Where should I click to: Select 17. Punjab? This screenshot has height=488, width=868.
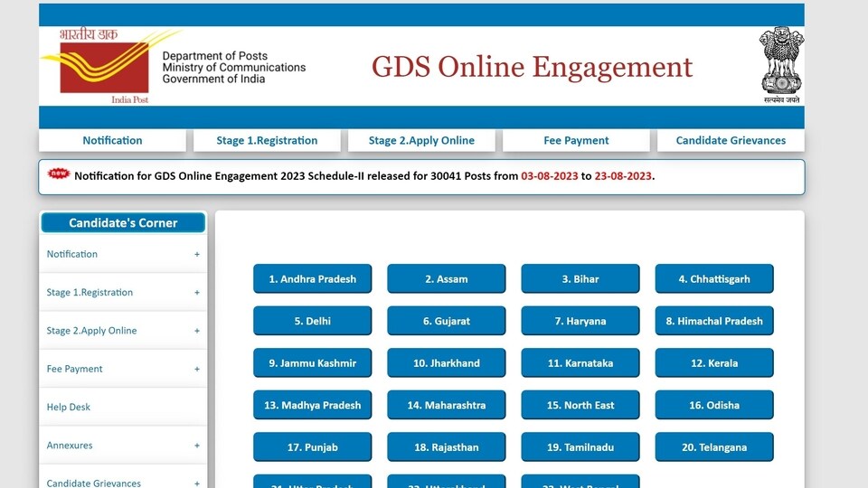click(x=312, y=447)
